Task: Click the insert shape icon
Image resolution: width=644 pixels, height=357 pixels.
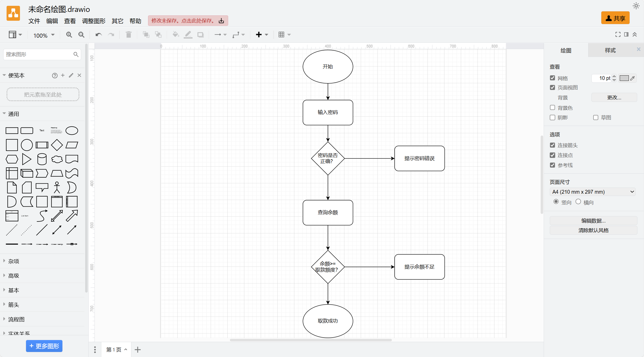Action: [x=259, y=34]
